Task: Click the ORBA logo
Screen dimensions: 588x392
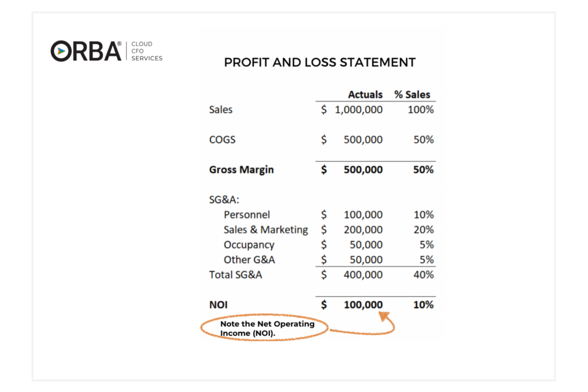Action: coord(86,51)
